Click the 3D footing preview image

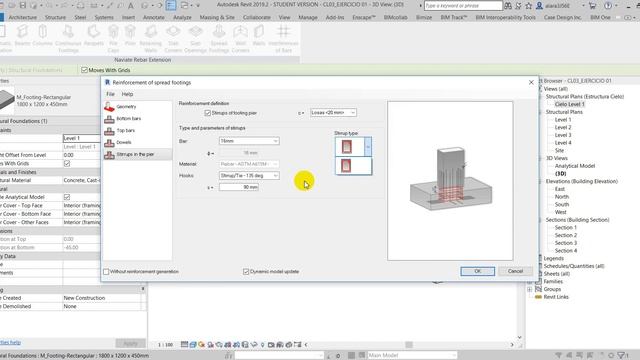point(450,181)
